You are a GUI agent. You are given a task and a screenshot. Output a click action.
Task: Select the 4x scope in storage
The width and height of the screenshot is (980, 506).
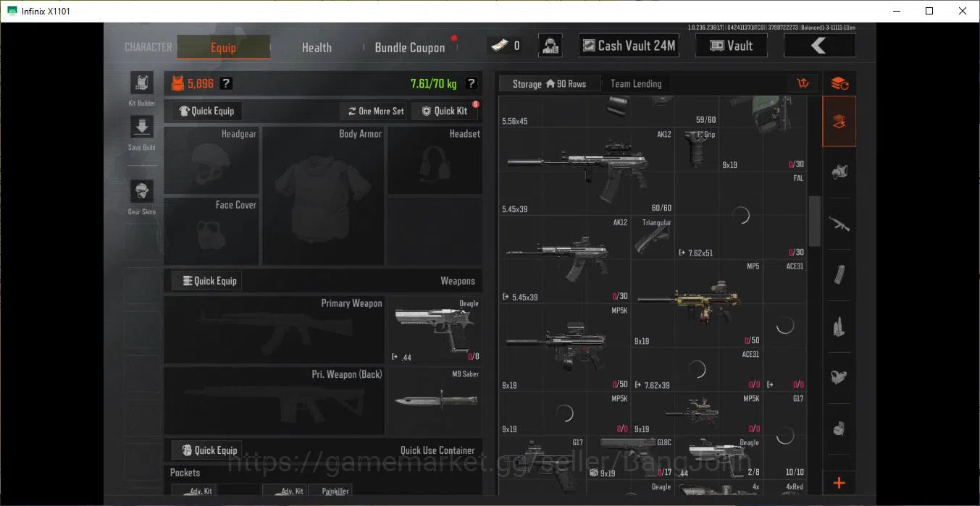pyautogui.click(x=719, y=489)
